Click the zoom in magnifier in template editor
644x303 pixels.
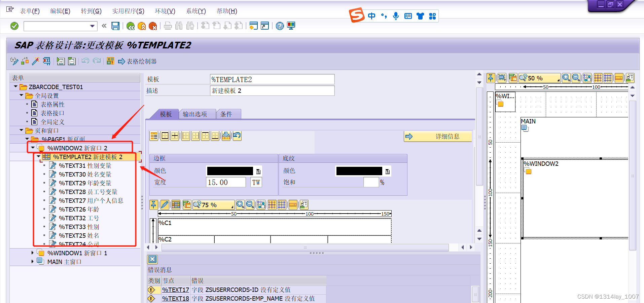[x=240, y=204]
